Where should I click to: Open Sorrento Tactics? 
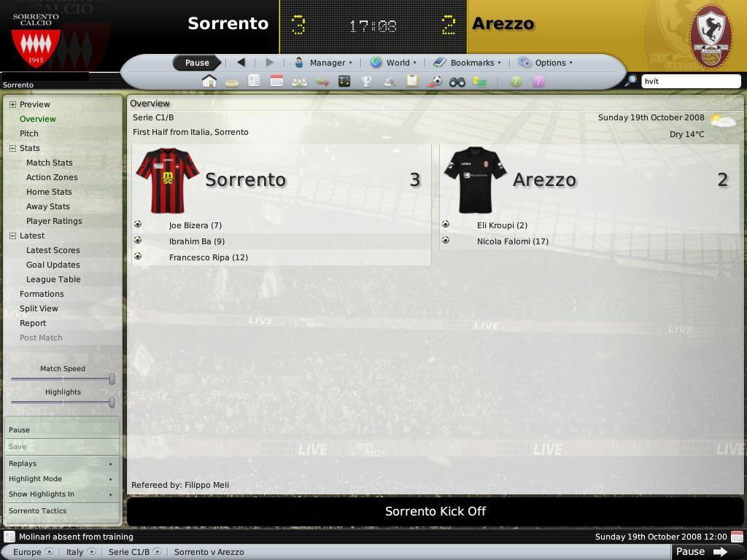click(61, 510)
